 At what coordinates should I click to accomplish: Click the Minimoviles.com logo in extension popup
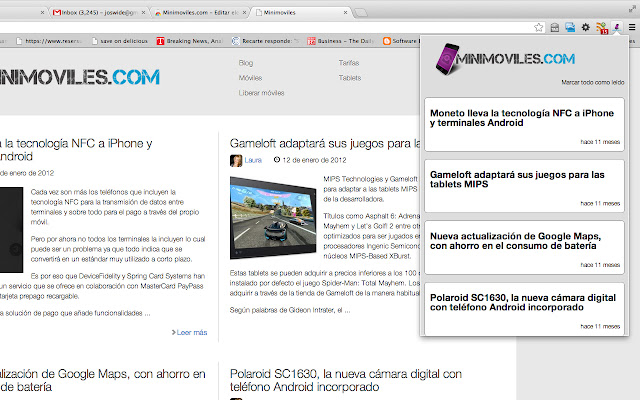pyautogui.click(x=505, y=59)
